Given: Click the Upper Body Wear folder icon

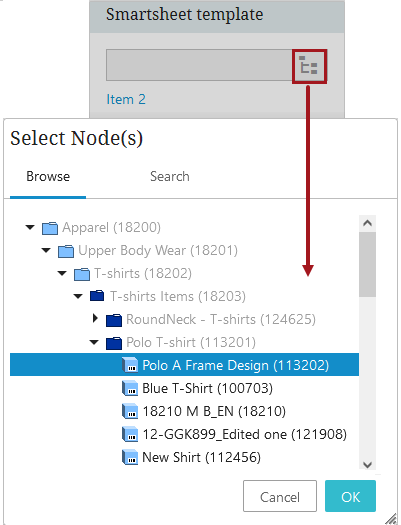Looking at the screenshot, I should pos(66,251).
